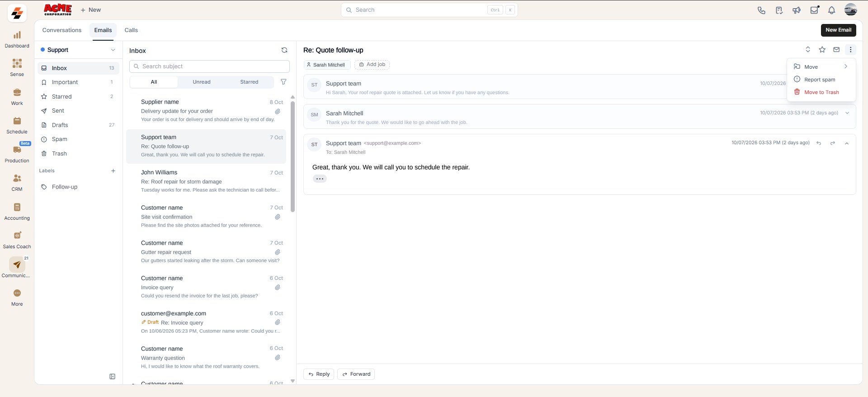Click the phone call icon in header
The height and width of the screenshot is (397, 868).
pyautogui.click(x=761, y=10)
